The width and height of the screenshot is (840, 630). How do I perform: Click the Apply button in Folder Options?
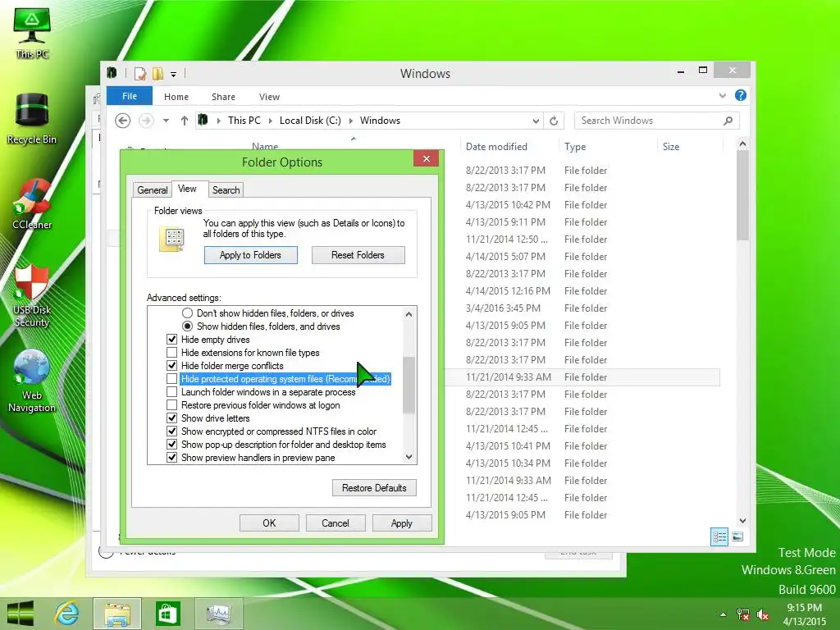[x=402, y=523]
